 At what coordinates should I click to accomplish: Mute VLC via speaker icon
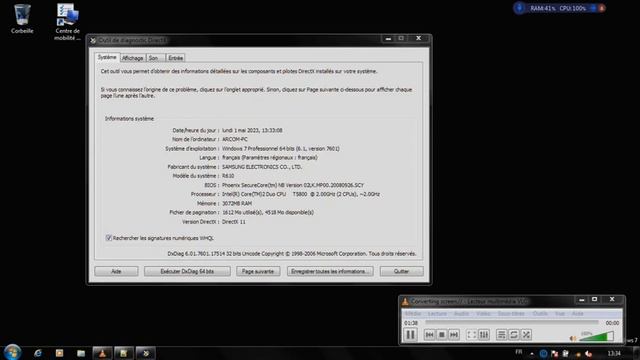click(573, 338)
